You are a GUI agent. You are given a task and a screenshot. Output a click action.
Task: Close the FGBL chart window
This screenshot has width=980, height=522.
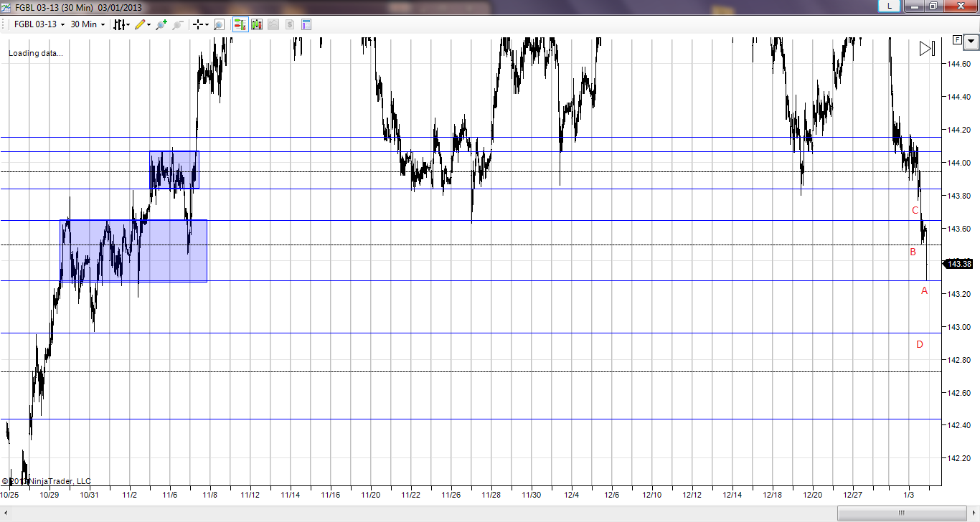click(961, 6)
